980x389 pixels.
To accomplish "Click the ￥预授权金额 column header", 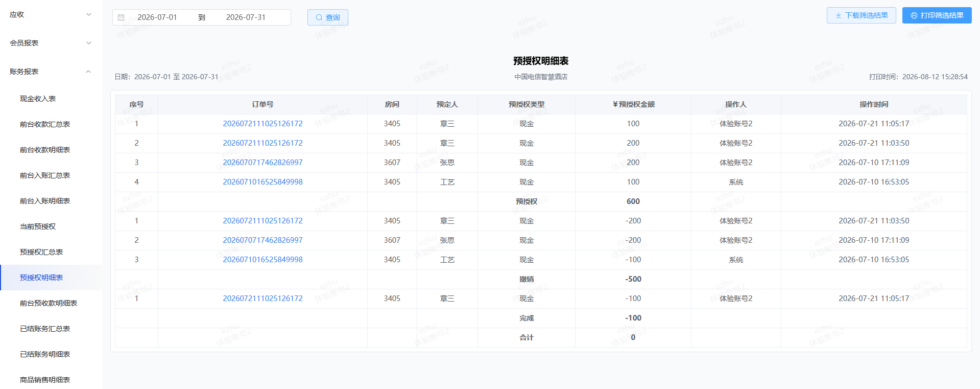I will pos(633,104).
